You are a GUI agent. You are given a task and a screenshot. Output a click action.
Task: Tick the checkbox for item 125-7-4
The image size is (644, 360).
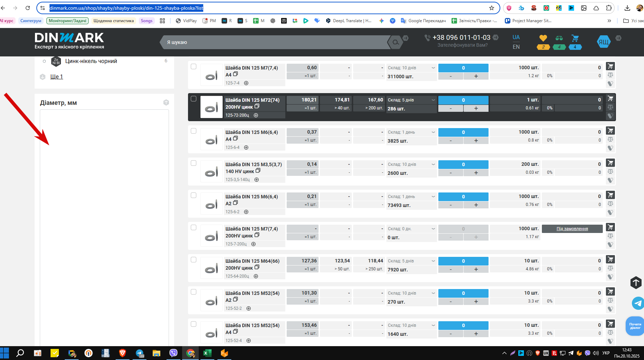coord(194,66)
